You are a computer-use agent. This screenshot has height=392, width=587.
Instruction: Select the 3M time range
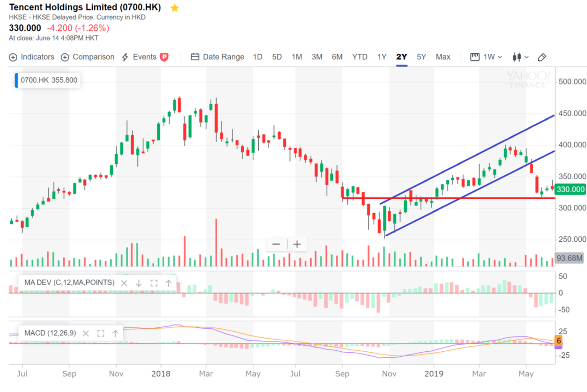[317, 57]
